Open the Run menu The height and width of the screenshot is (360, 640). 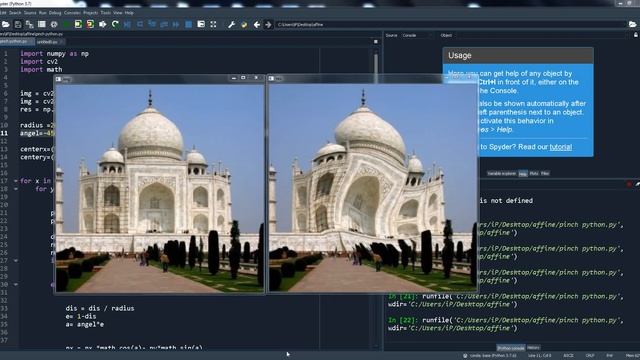tap(42, 13)
